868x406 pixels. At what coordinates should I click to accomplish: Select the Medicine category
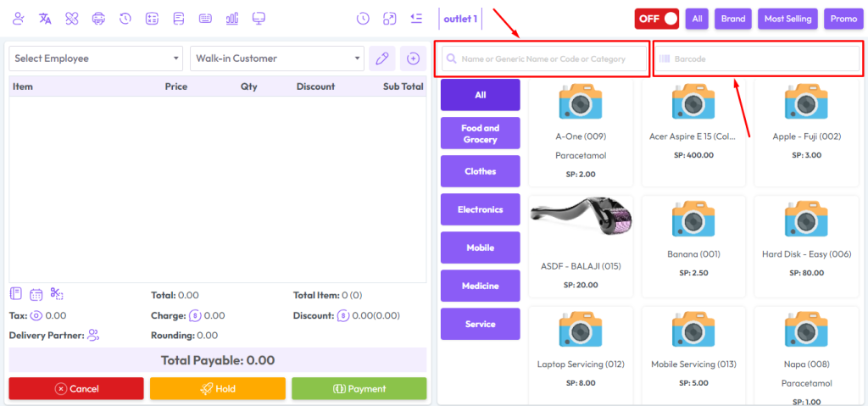point(481,286)
